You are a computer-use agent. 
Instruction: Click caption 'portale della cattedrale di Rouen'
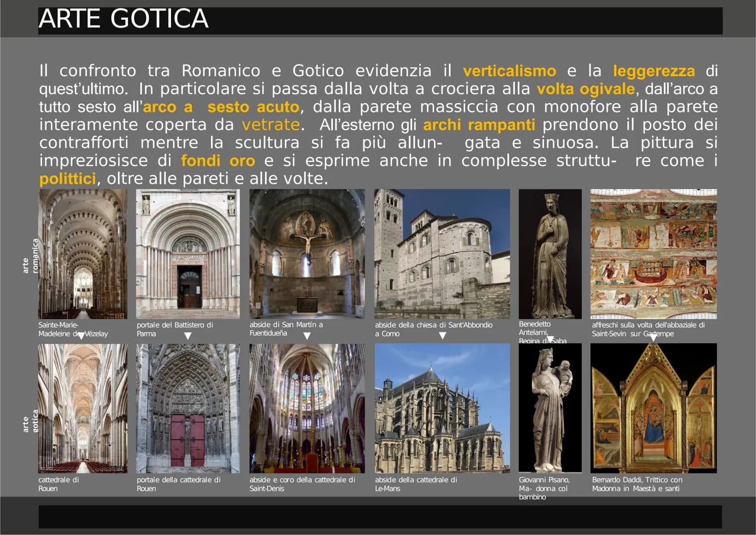coord(178,484)
